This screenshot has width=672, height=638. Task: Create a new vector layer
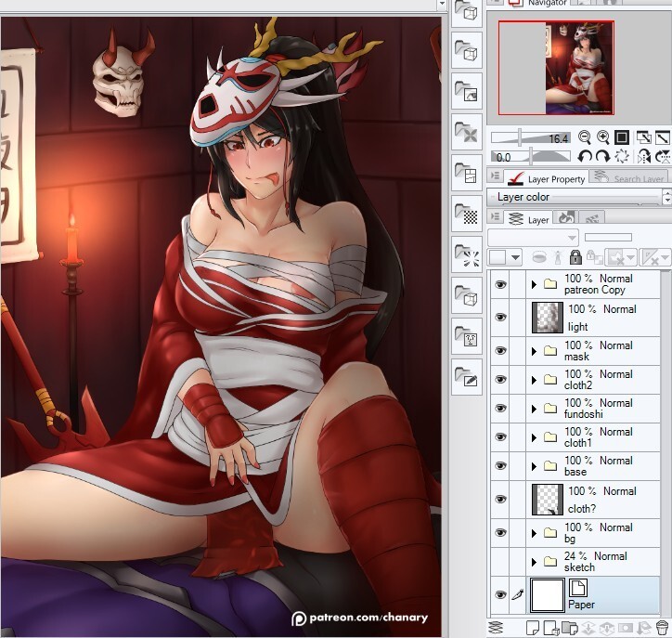551,628
